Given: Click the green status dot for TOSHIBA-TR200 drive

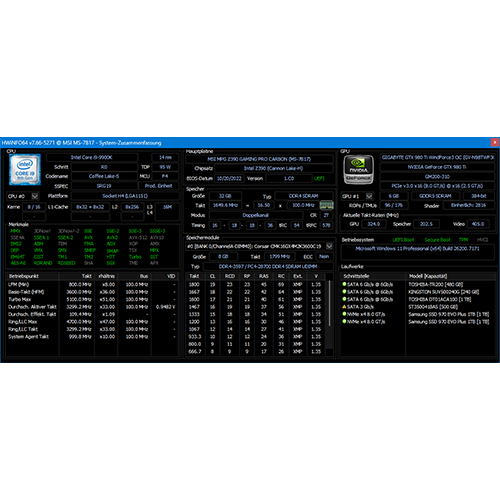Looking at the screenshot, I should [x=344, y=284].
